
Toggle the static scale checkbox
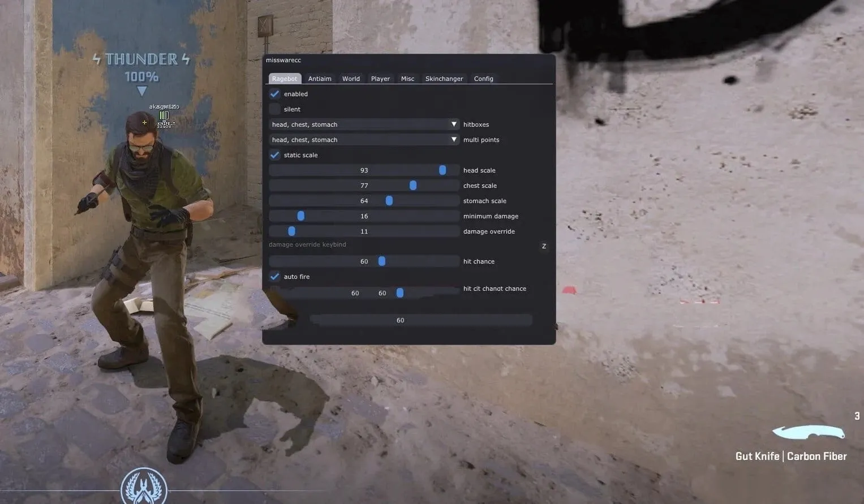click(x=274, y=155)
